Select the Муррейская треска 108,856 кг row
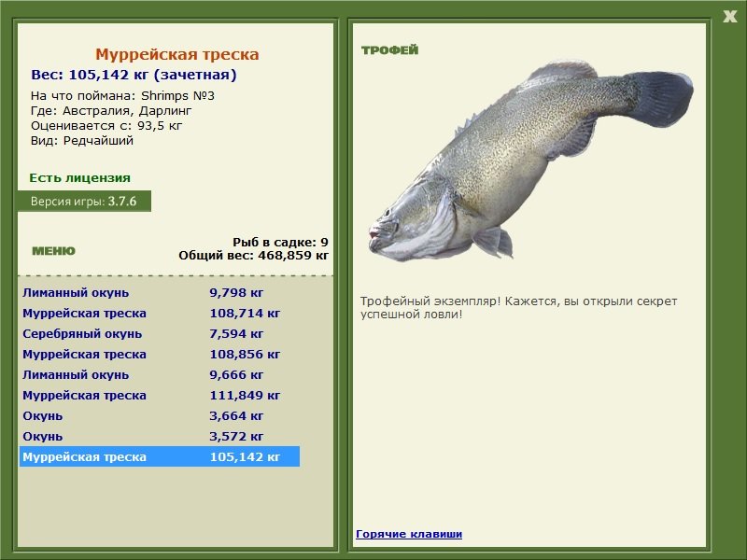747x560 pixels. click(x=160, y=354)
